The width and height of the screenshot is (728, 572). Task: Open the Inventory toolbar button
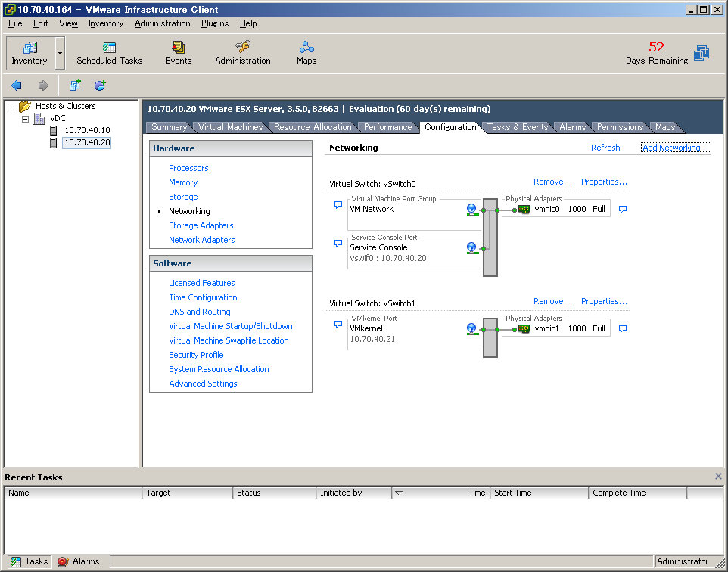[x=30, y=53]
